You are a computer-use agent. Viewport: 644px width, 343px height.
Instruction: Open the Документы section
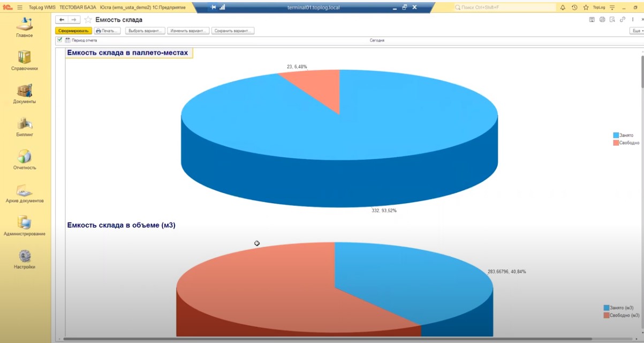pyautogui.click(x=24, y=94)
